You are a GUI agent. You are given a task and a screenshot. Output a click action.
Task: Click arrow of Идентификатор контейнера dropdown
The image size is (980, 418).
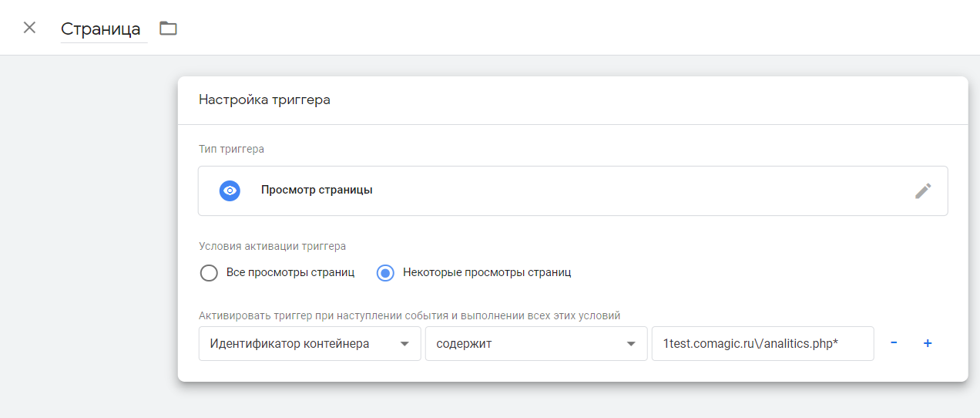(404, 344)
